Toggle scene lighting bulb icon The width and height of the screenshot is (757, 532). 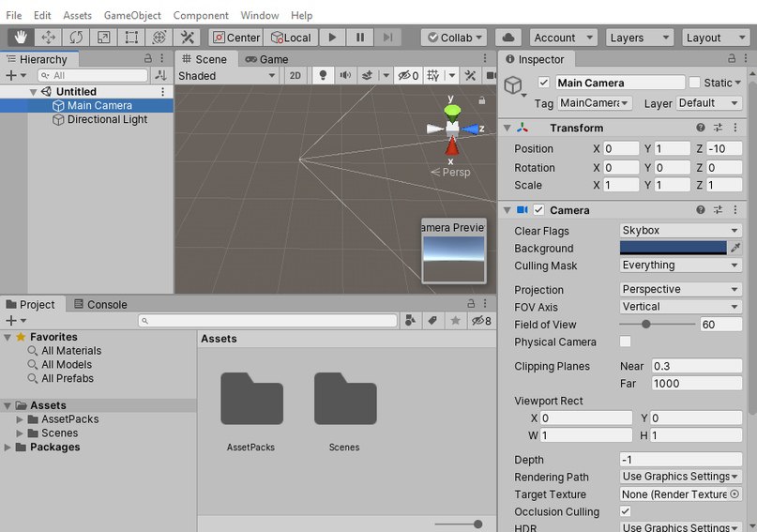(323, 75)
